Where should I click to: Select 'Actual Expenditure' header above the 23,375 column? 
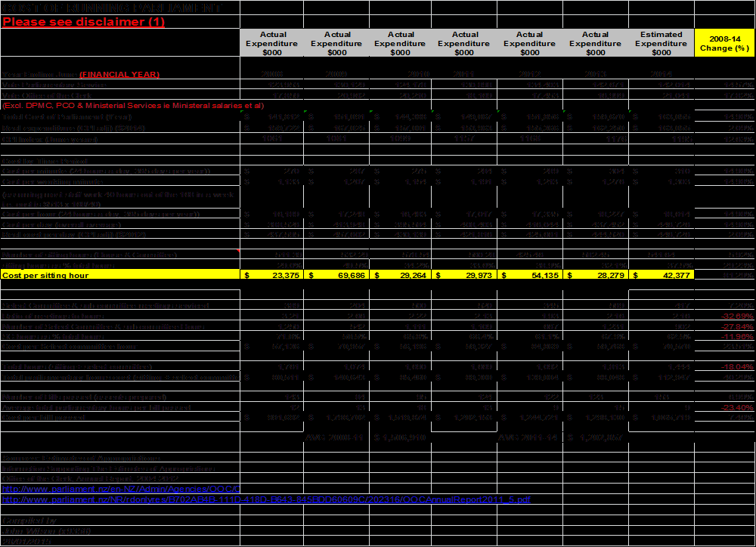tap(272, 43)
